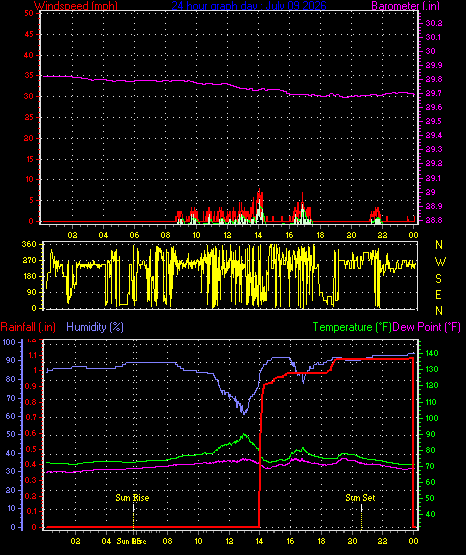The height and width of the screenshot is (555, 466).
Task: Select rainfall axis value "0.1"
Action: point(31,511)
